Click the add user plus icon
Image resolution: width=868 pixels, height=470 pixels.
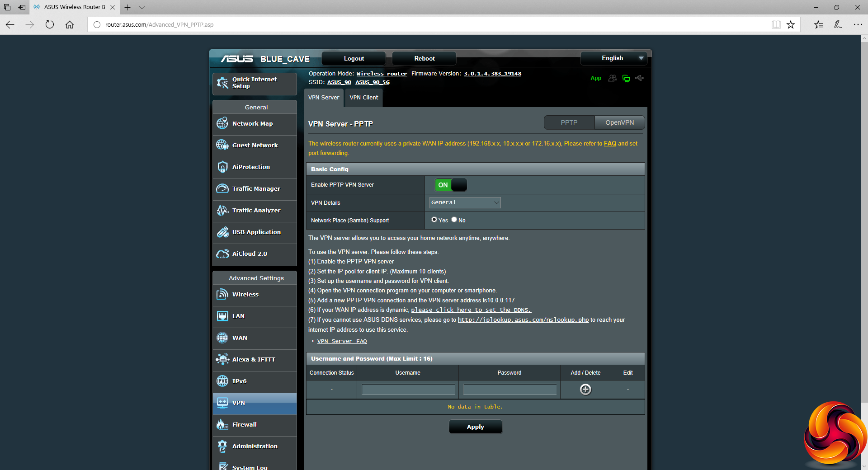coord(585,389)
